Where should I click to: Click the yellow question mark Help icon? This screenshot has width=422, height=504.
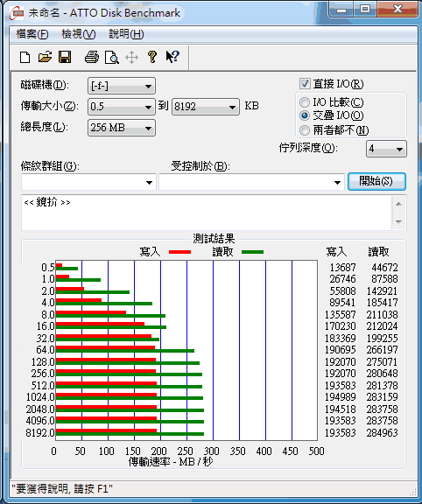click(152, 57)
